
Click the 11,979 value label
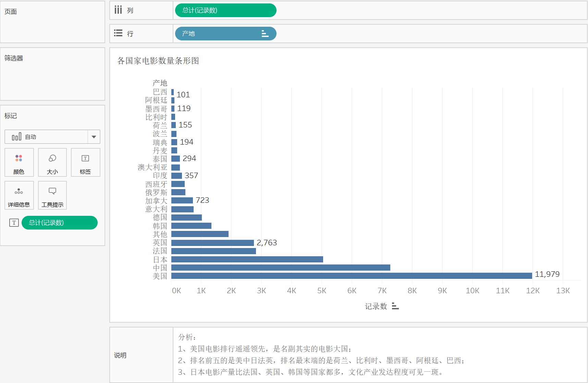pos(547,274)
